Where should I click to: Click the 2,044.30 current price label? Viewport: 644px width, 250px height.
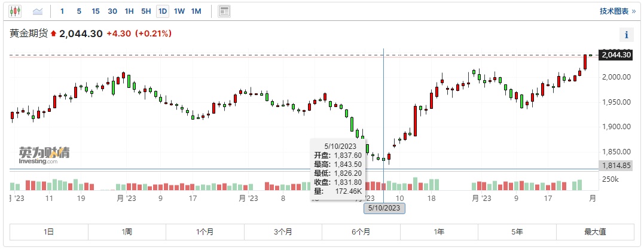click(616, 55)
